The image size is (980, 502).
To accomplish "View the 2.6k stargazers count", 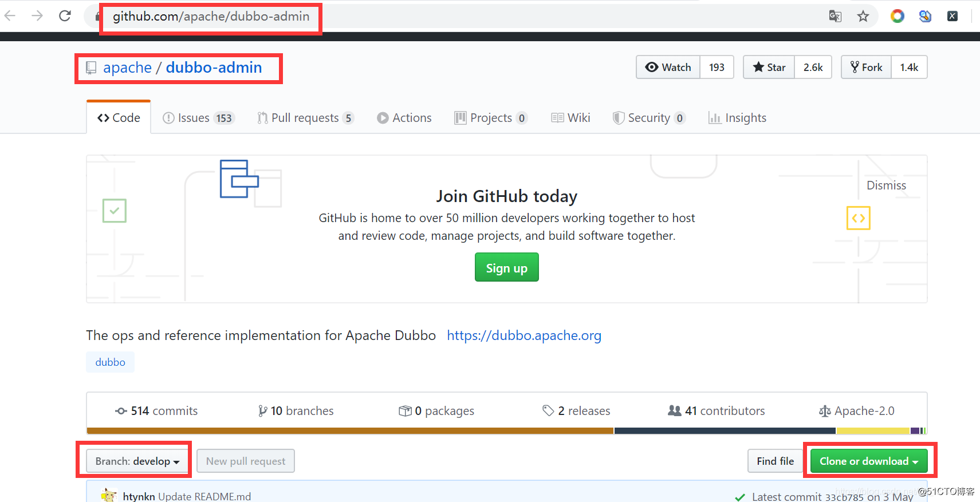I will click(813, 67).
